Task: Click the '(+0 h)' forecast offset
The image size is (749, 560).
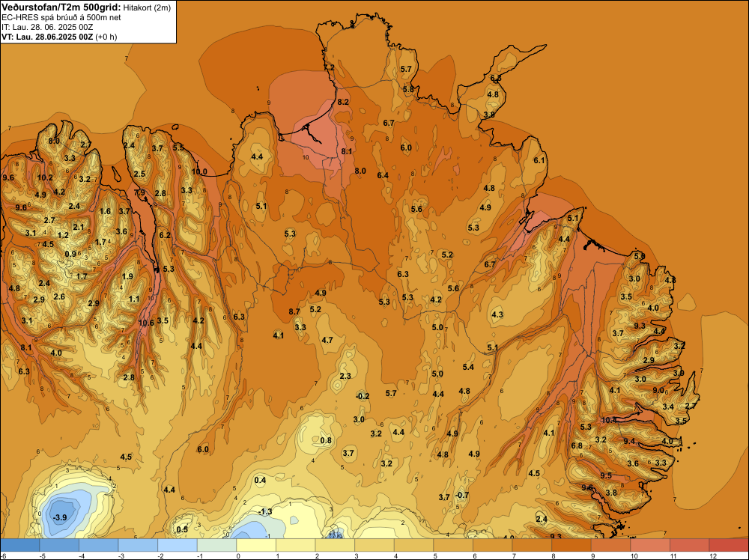Action: [106, 37]
